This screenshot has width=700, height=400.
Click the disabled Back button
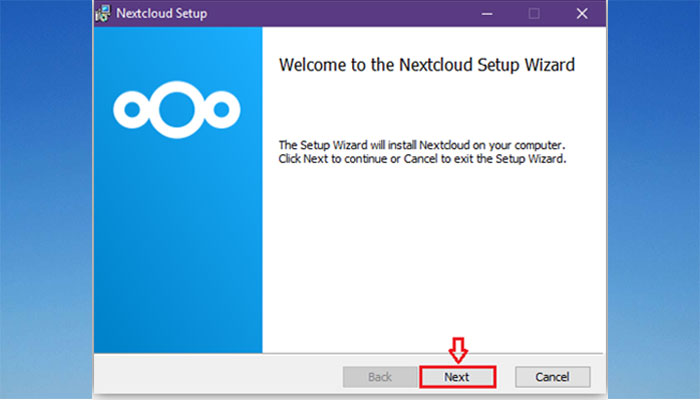[x=380, y=377]
